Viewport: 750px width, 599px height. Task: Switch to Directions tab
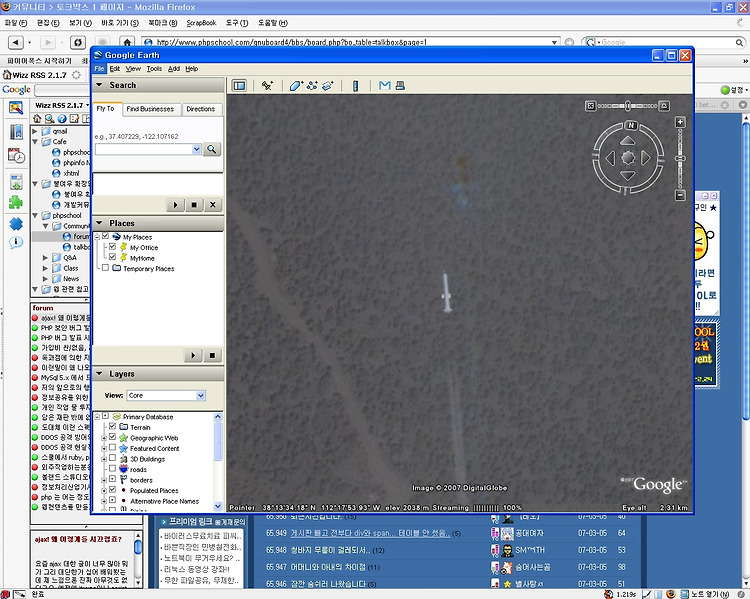(201, 109)
